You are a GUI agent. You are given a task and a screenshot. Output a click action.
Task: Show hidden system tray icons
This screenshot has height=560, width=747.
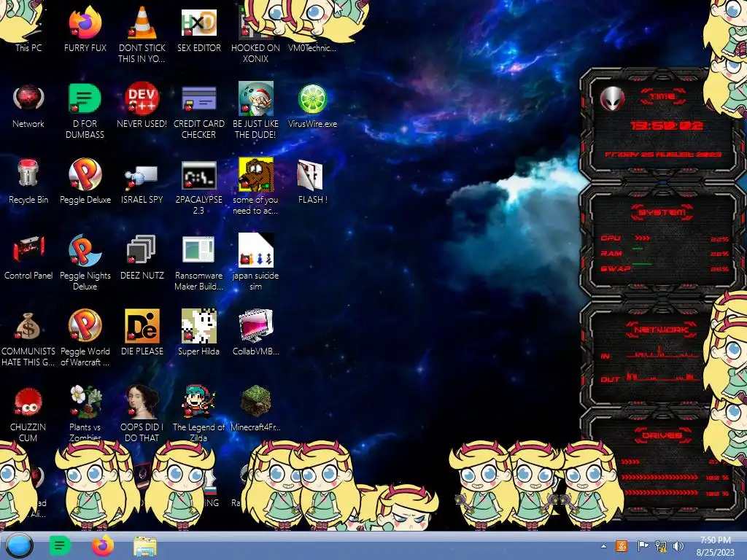pyautogui.click(x=603, y=546)
